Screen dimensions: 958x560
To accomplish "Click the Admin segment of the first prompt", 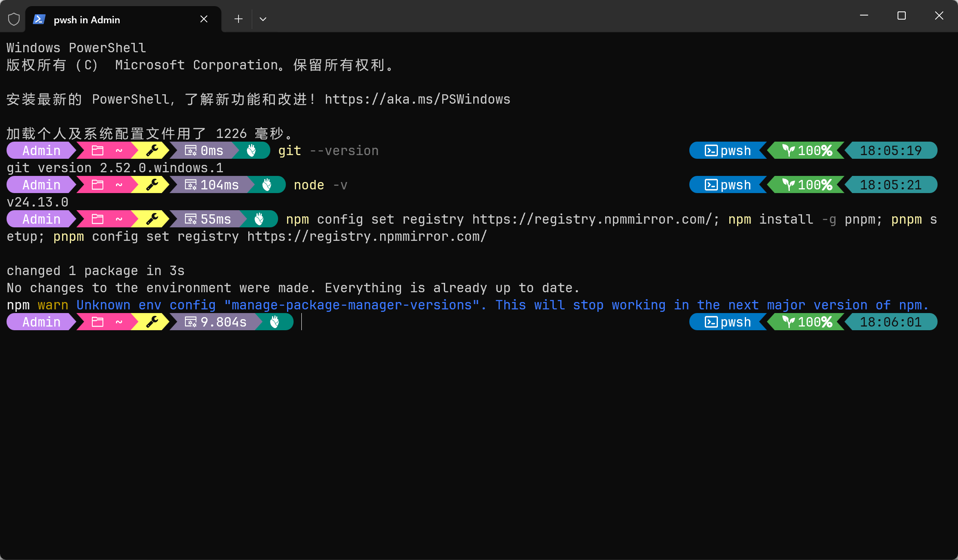I will point(41,151).
